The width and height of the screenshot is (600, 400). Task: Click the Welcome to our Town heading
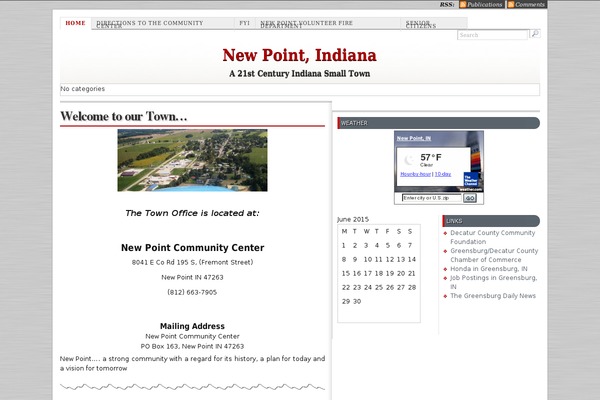(x=124, y=116)
